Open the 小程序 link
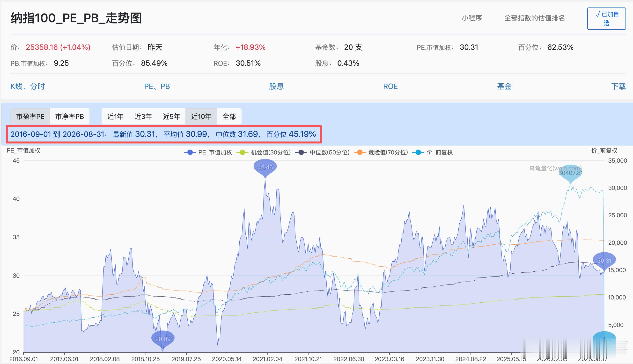This screenshot has height=364, width=633. click(x=472, y=18)
